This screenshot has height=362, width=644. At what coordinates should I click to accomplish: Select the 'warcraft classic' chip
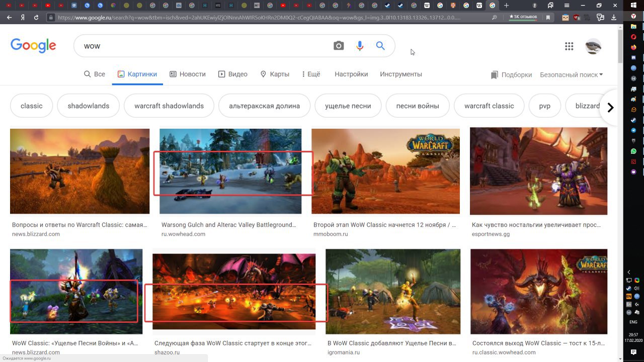[x=489, y=106]
